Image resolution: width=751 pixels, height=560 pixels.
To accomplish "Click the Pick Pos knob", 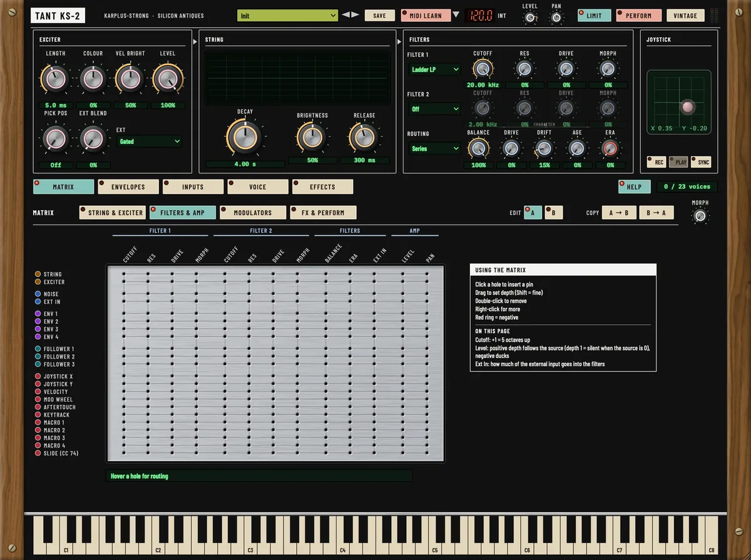I will pyautogui.click(x=56, y=138).
